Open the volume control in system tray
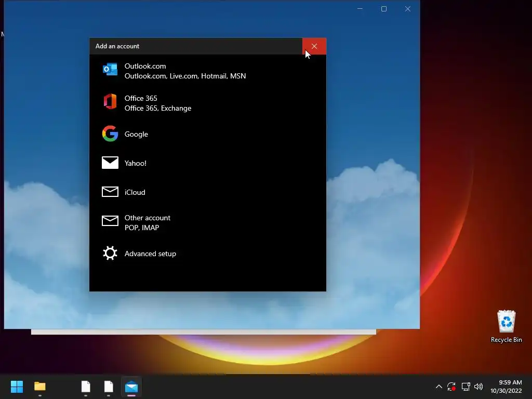Image resolution: width=532 pixels, height=399 pixels. [x=478, y=387]
